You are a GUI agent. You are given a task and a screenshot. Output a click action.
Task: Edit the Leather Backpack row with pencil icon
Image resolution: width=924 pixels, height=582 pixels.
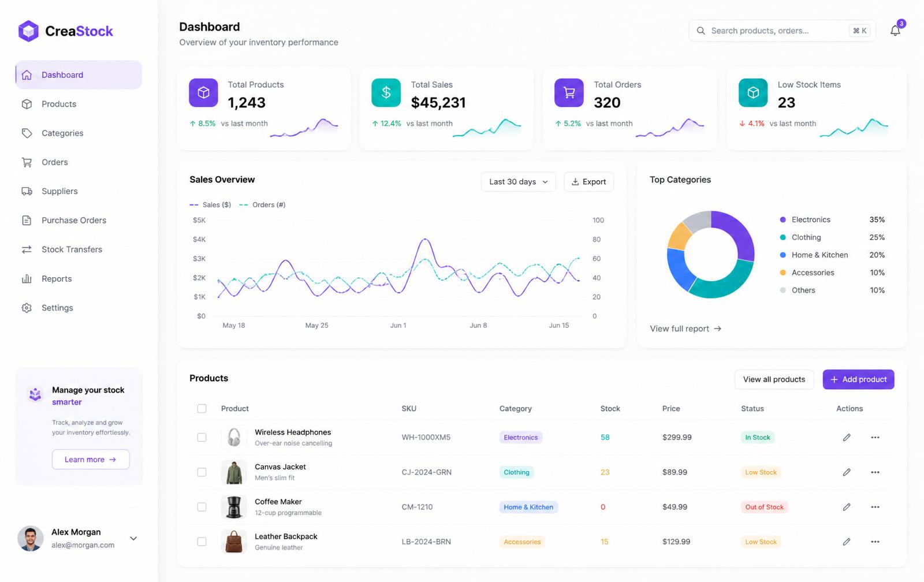pyautogui.click(x=847, y=542)
